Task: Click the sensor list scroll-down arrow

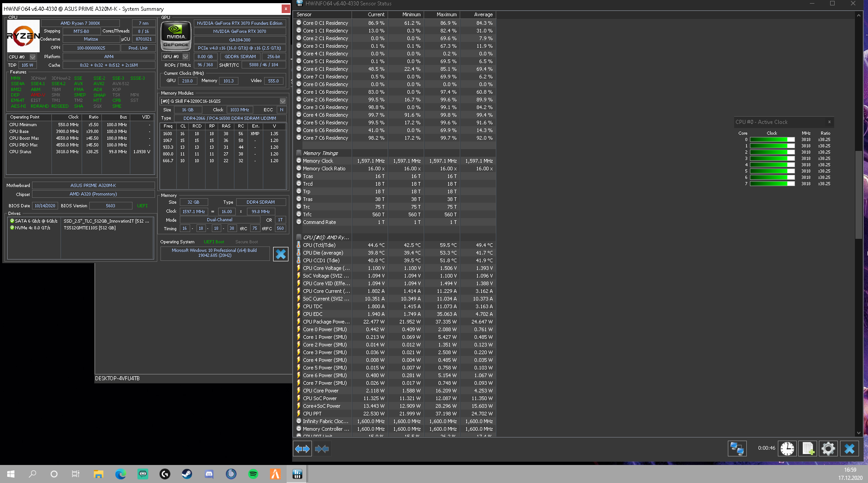Action: pos(859,433)
